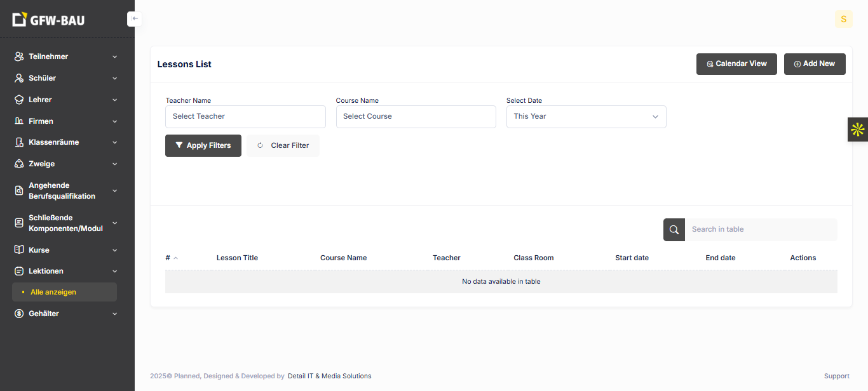The width and height of the screenshot is (868, 391).
Task: Switch to Calendar View
Action: [x=736, y=64]
